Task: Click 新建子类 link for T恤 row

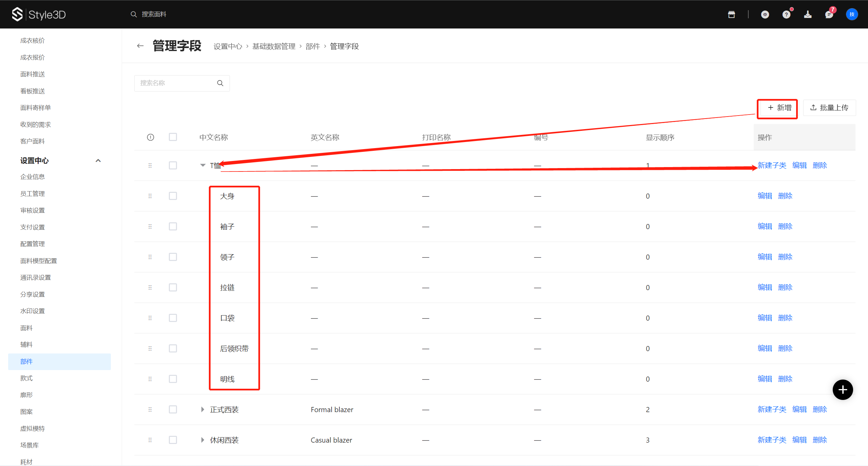Action: (x=772, y=165)
